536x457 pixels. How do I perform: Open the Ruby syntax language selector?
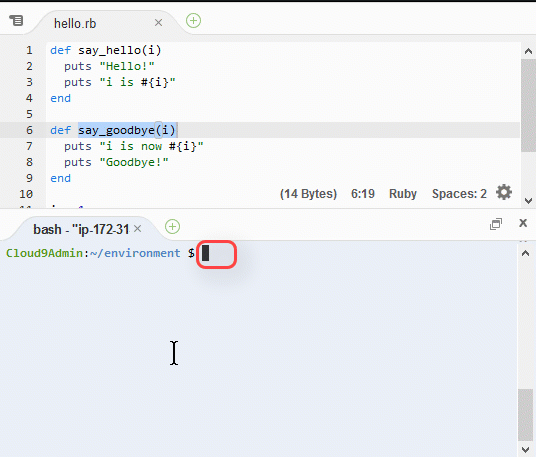[403, 194]
